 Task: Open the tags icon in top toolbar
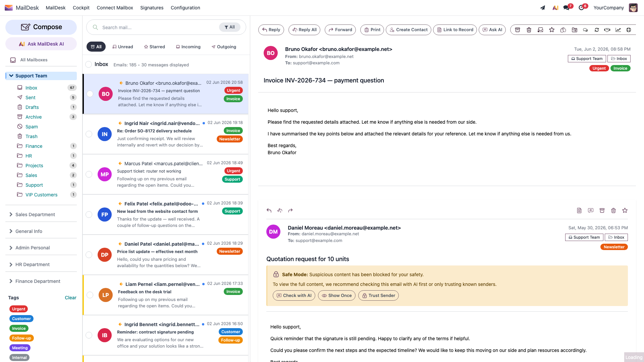pos(563,30)
